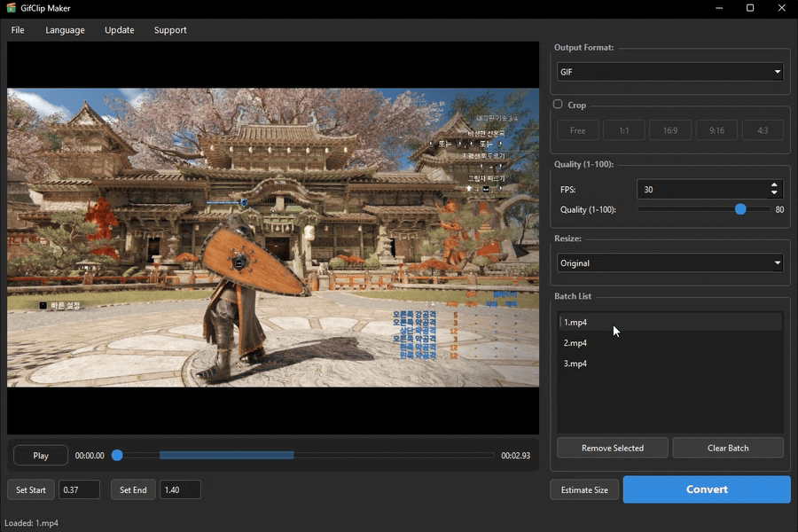Screen dimensions: 798x532
Task: Open the Support menu
Action: coord(170,30)
